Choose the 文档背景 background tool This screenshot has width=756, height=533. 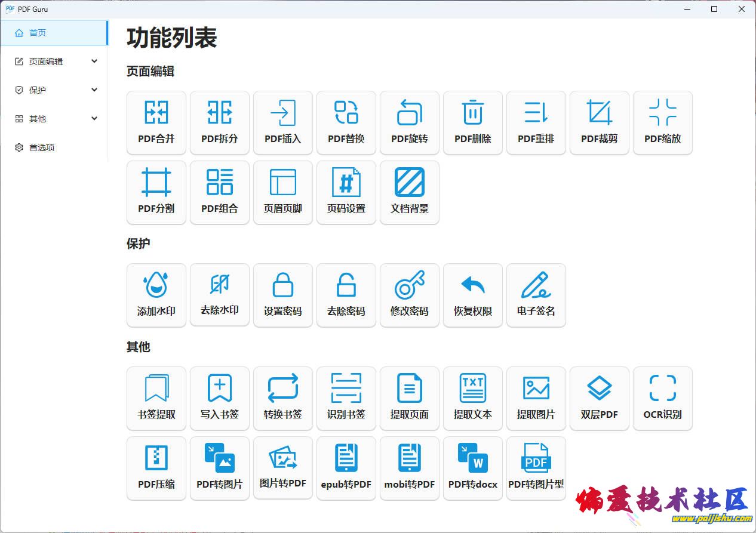click(410, 192)
